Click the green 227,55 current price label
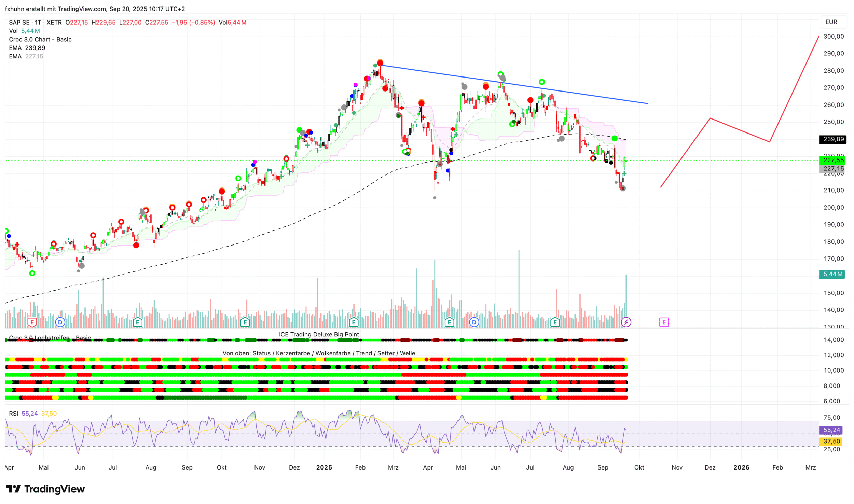The height and width of the screenshot is (504, 854). click(x=833, y=160)
